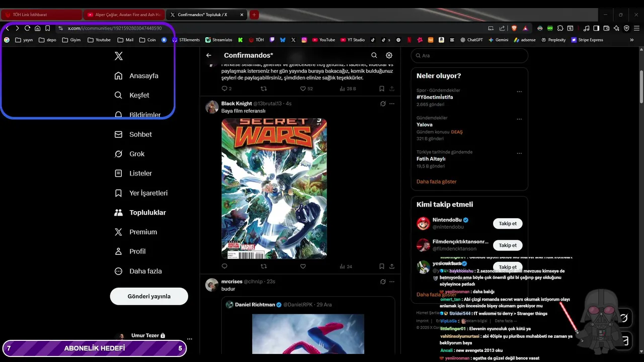Share Black Knight's Secret Wars post

(x=392, y=266)
